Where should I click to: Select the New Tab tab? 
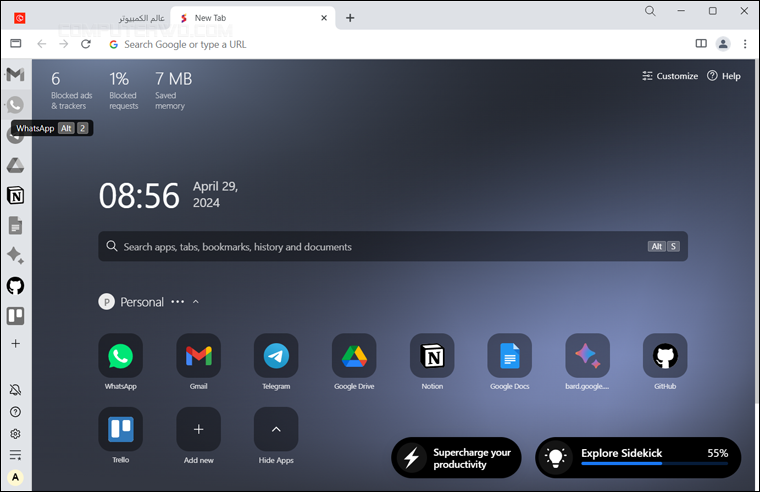click(x=252, y=18)
